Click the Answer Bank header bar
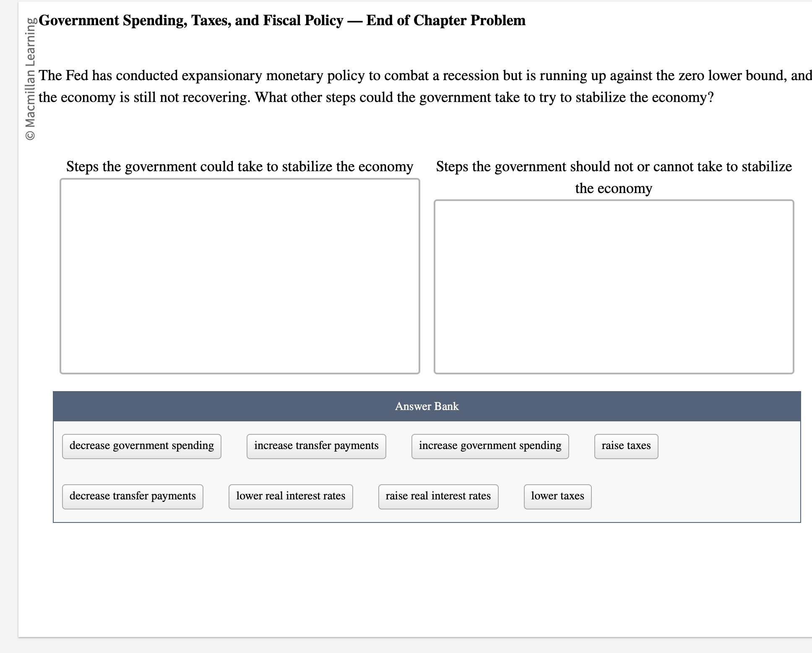Viewport: 812px width, 653px height. (x=427, y=406)
